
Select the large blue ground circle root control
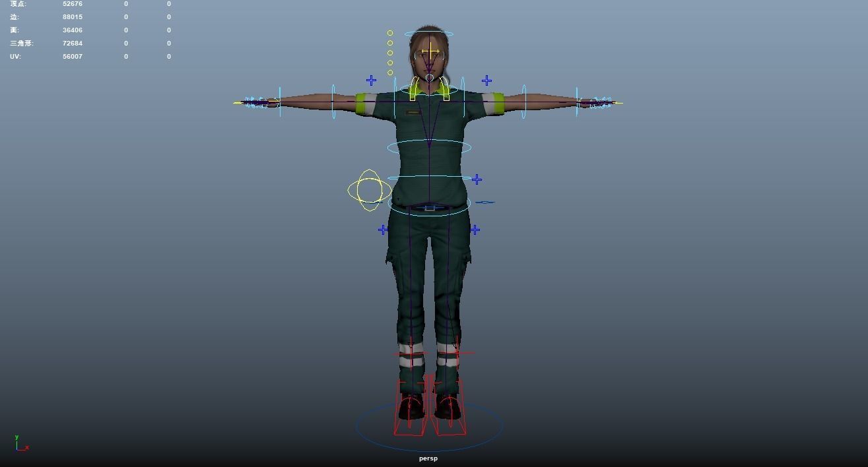[430, 425]
